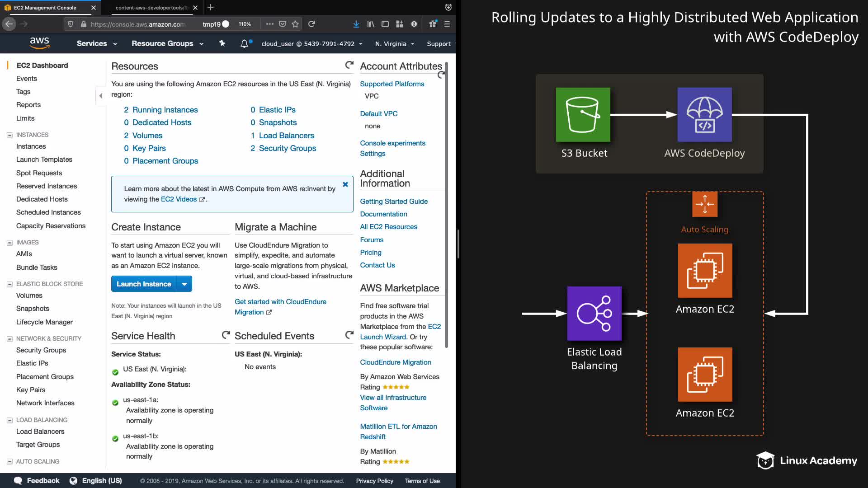The image size is (868, 488).
Task: Open the 2 Running Instances link
Action: (160, 110)
